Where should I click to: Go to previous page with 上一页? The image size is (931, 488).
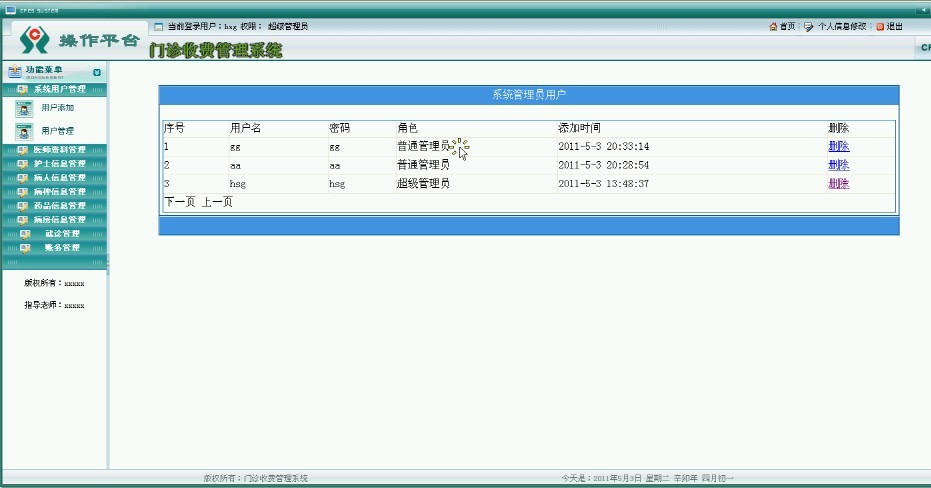pyautogui.click(x=217, y=202)
